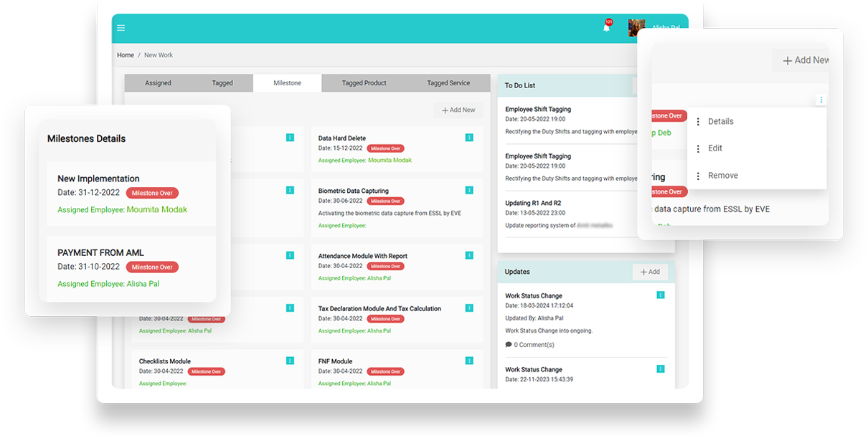Open the hamburger navigation menu

[121, 28]
